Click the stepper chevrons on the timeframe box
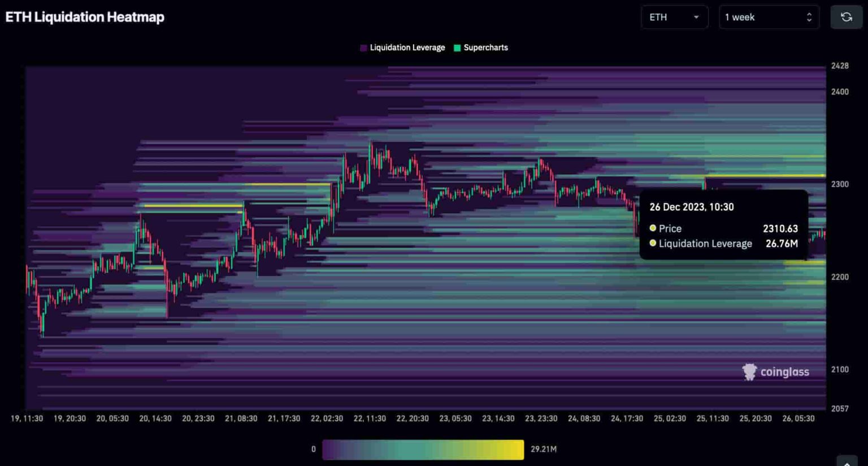868x466 pixels. point(809,17)
